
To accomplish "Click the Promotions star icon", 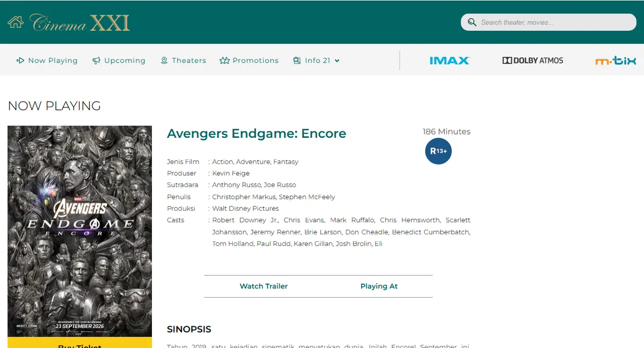I will 224,61.
